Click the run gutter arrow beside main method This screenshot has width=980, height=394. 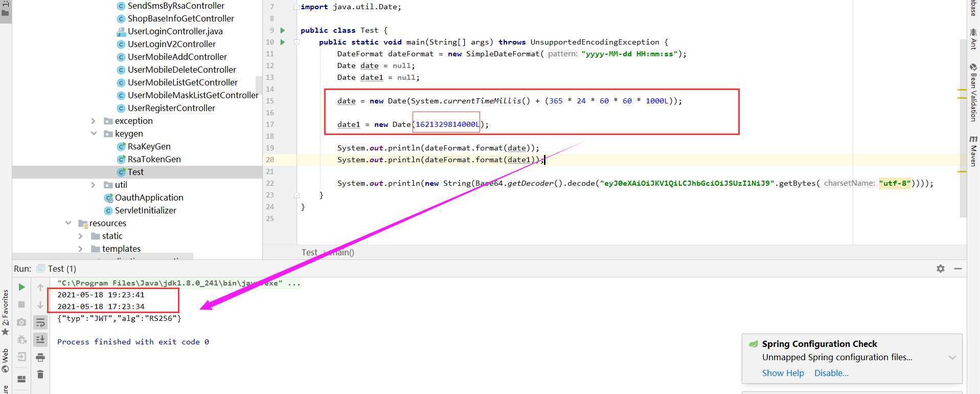(x=283, y=42)
